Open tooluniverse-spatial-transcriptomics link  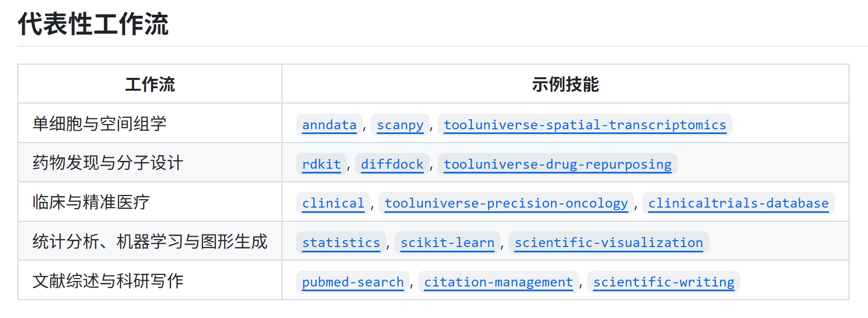(x=584, y=125)
